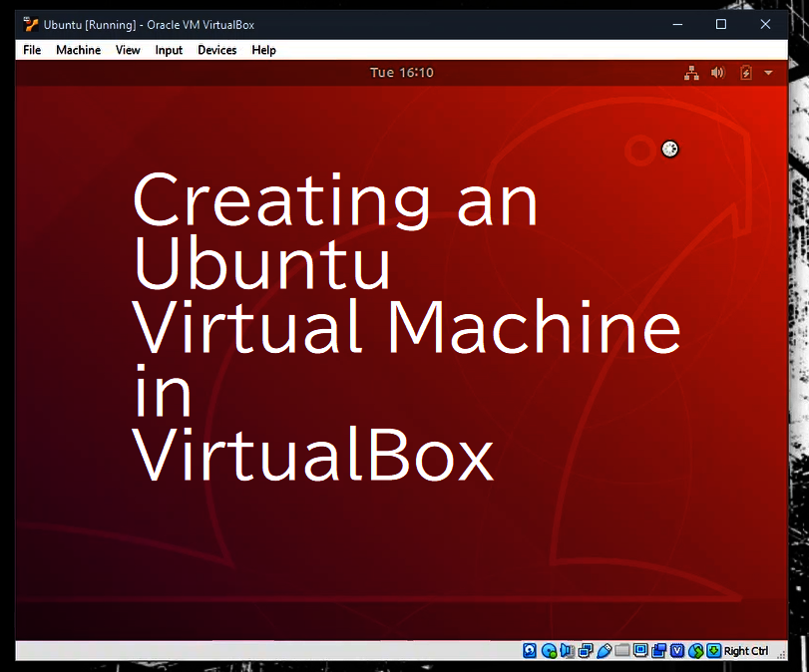Screen dimensions: 809x672
Task: Open the Devices menu
Action: (216, 49)
